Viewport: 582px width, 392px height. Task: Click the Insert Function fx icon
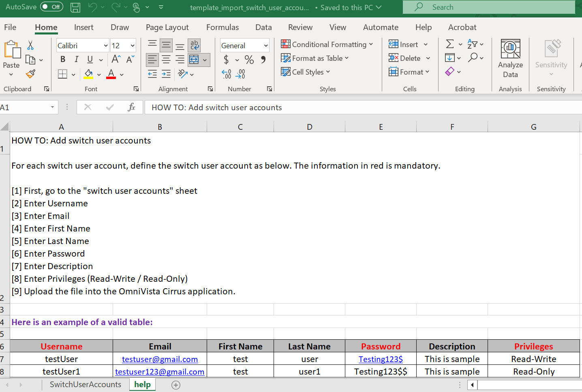[x=131, y=107]
